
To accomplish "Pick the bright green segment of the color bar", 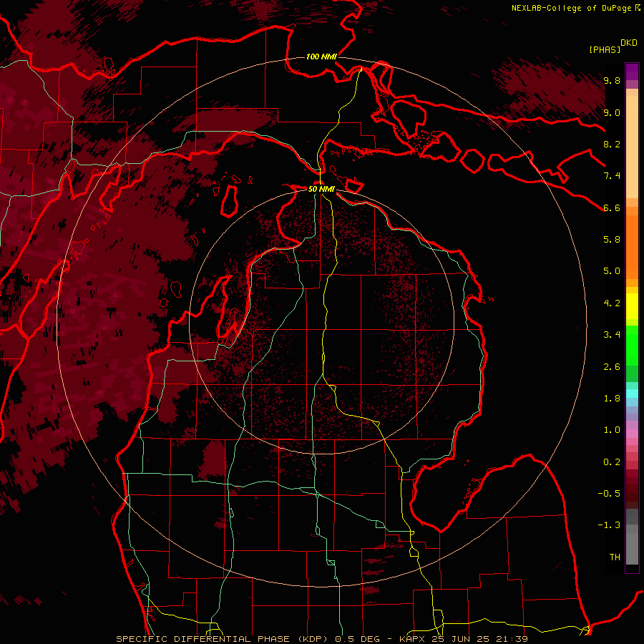I will 632,345.
